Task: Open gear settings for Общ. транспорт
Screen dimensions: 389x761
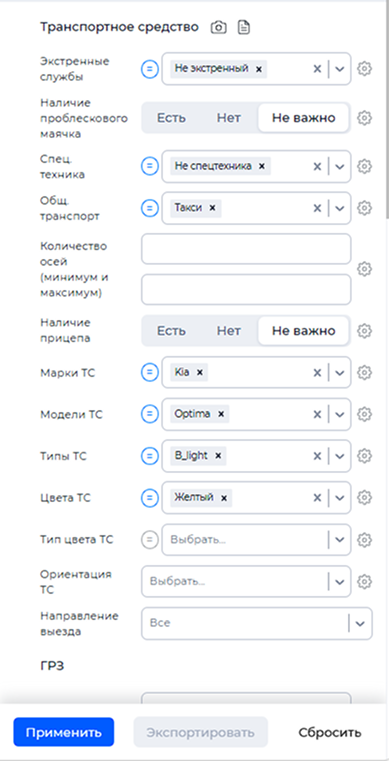Action: [x=364, y=208]
